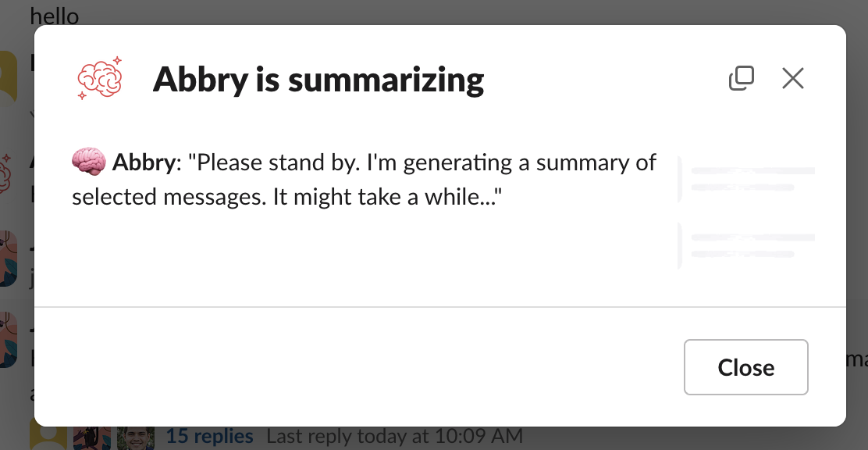Click the lower loading skeleton placeholder
Screen dimensions: 868x450
(747, 245)
